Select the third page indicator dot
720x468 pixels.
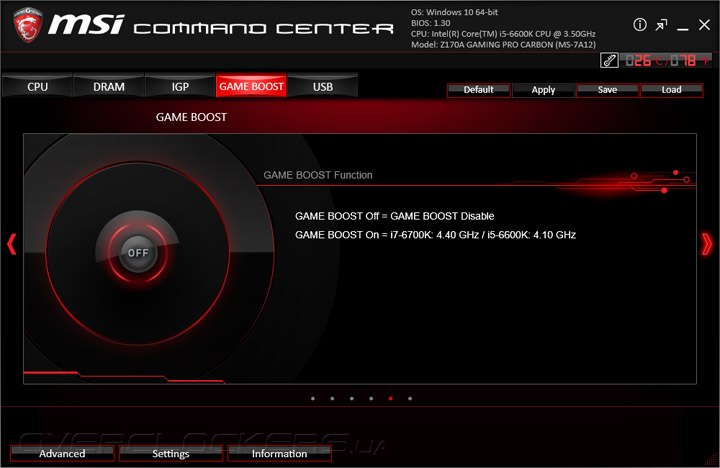click(352, 399)
